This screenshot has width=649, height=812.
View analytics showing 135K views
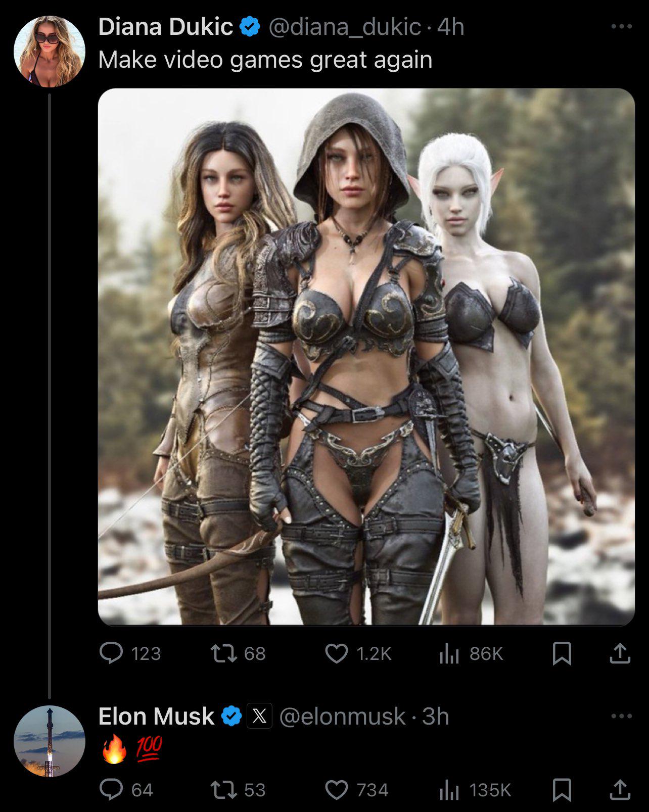[x=449, y=790]
